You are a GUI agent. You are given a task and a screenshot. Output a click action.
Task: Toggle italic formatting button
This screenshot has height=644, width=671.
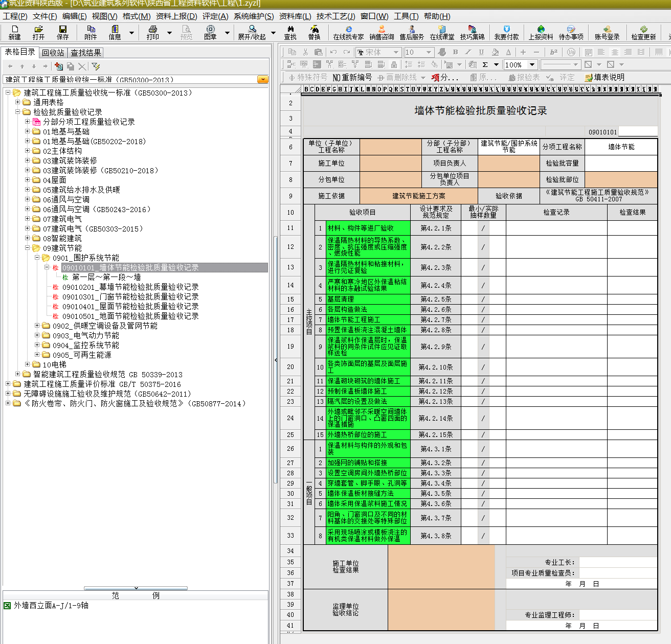coord(468,52)
